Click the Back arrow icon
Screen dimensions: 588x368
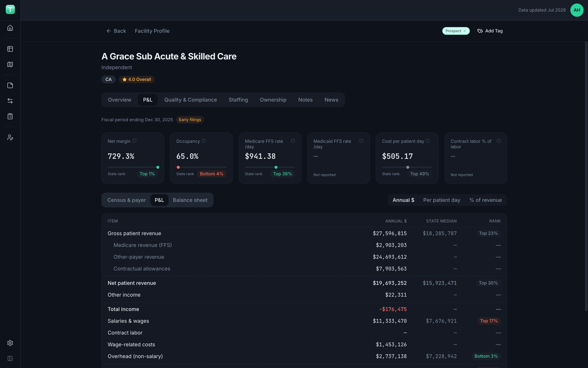click(x=109, y=31)
